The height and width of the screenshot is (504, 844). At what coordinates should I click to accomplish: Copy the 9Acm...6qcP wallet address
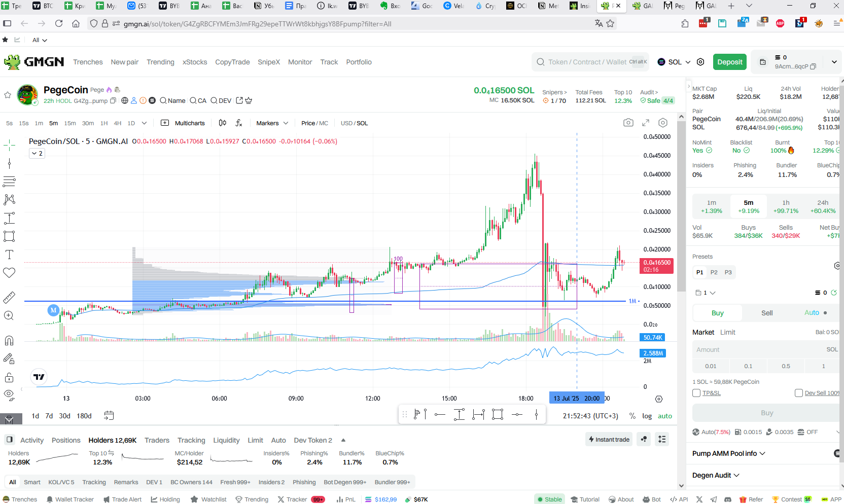(x=813, y=66)
